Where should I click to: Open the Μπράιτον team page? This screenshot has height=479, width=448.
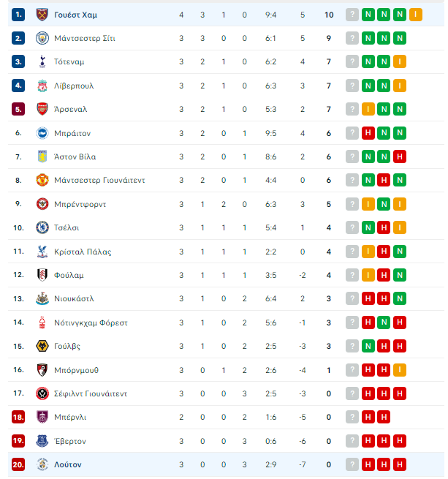72,133
